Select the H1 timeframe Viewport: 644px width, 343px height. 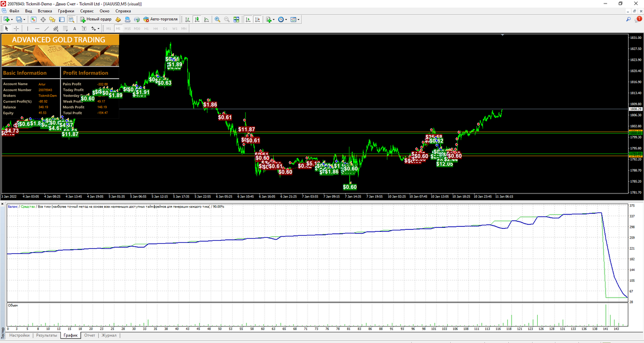(146, 28)
